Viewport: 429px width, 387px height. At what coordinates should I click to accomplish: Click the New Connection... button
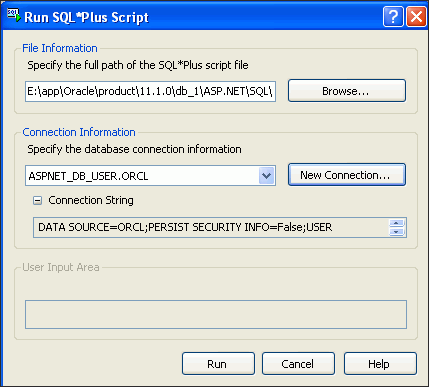click(347, 175)
